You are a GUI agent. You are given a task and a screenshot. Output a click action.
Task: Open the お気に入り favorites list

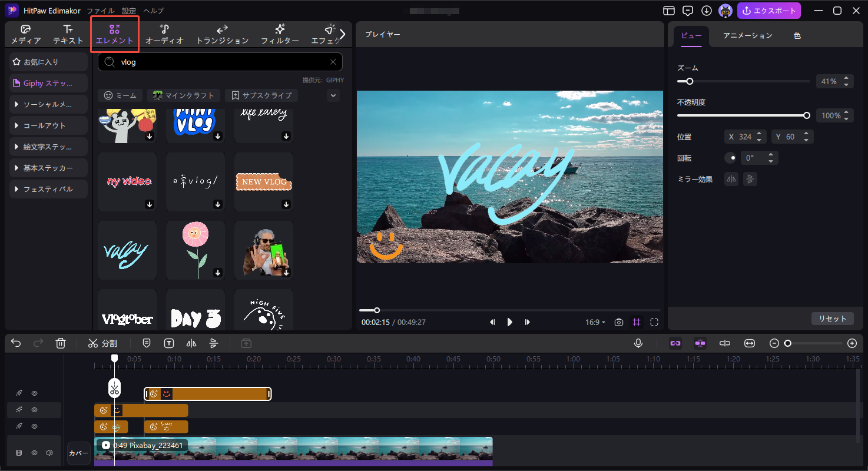(x=48, y=62)
